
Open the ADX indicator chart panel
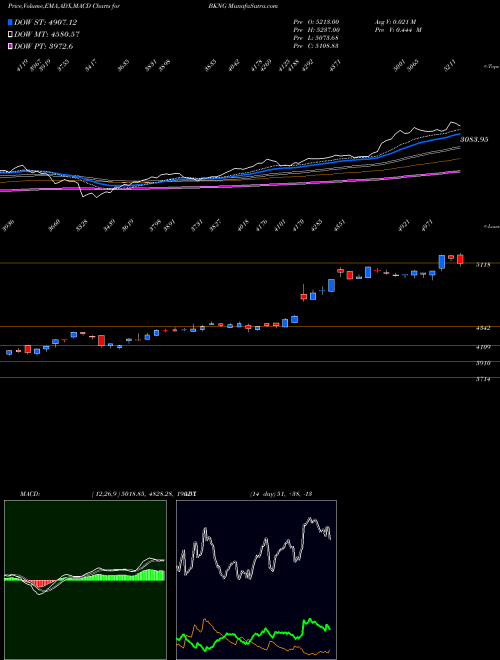[x=256, y=580]
